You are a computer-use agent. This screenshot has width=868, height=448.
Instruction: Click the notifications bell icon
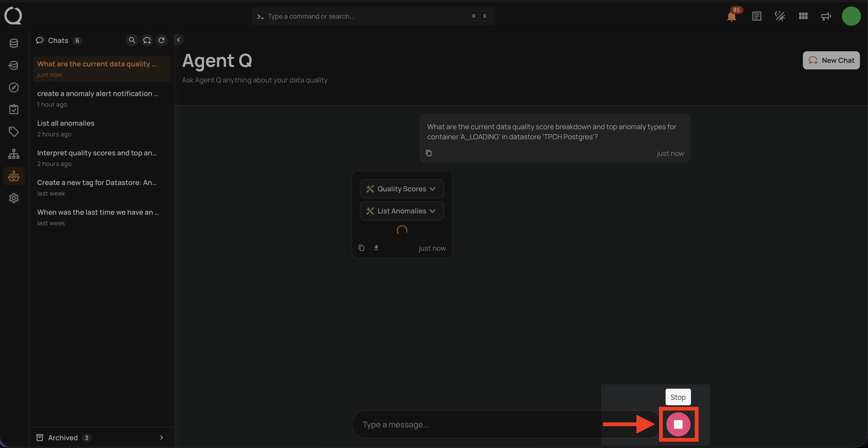(x=731, y=16)
